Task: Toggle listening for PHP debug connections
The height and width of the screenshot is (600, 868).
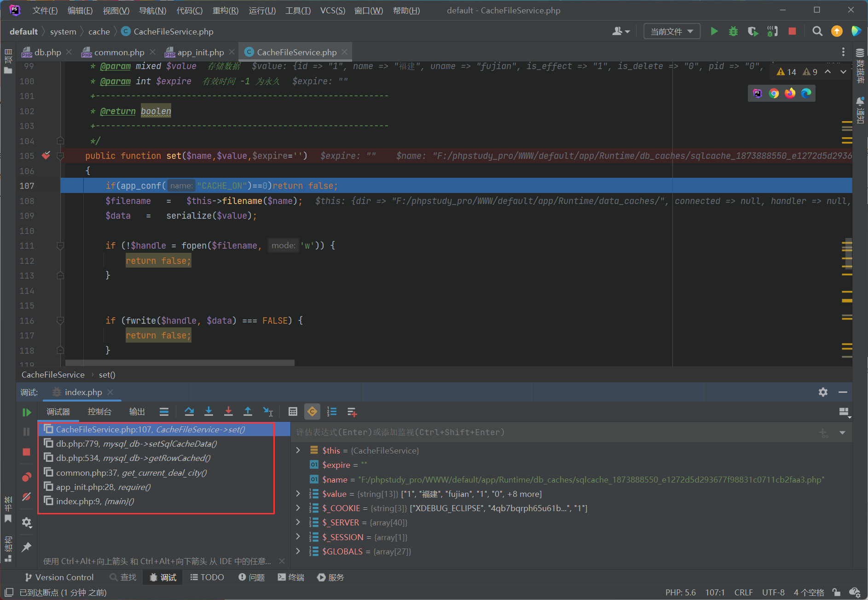Action: coord(772,31)
